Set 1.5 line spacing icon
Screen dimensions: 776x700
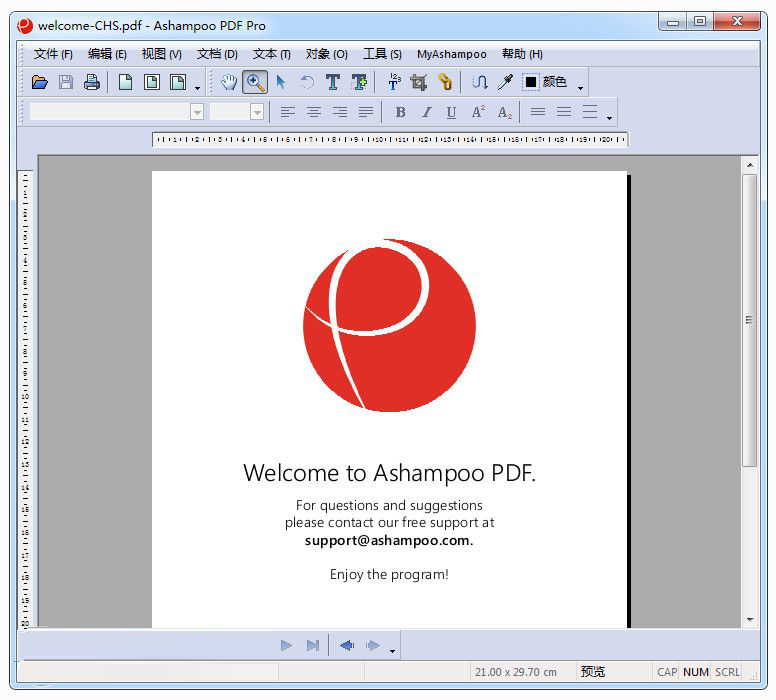[564, 112]
